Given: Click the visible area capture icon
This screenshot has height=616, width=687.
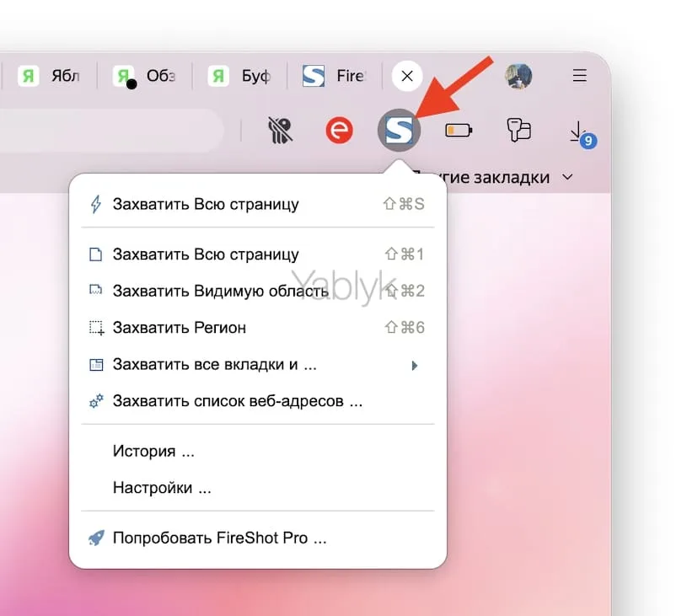Looking at the screenshot, I should (x=95, y=290).
